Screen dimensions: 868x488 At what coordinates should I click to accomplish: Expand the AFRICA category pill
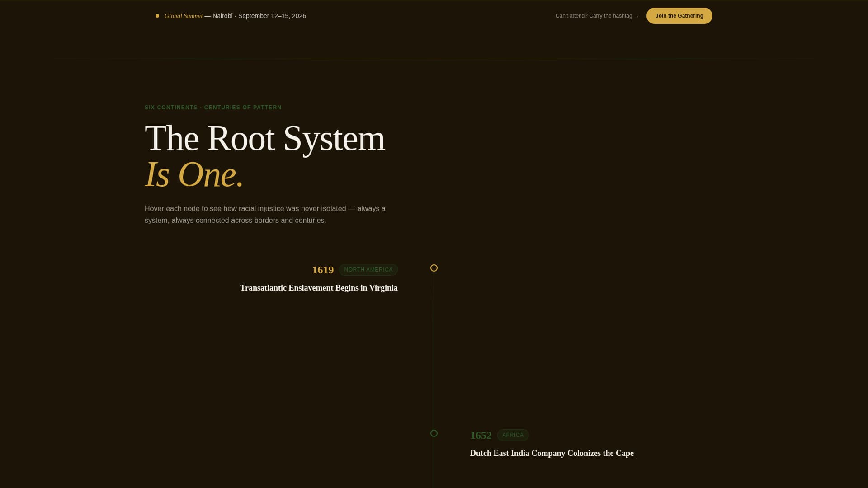(513, 435)
